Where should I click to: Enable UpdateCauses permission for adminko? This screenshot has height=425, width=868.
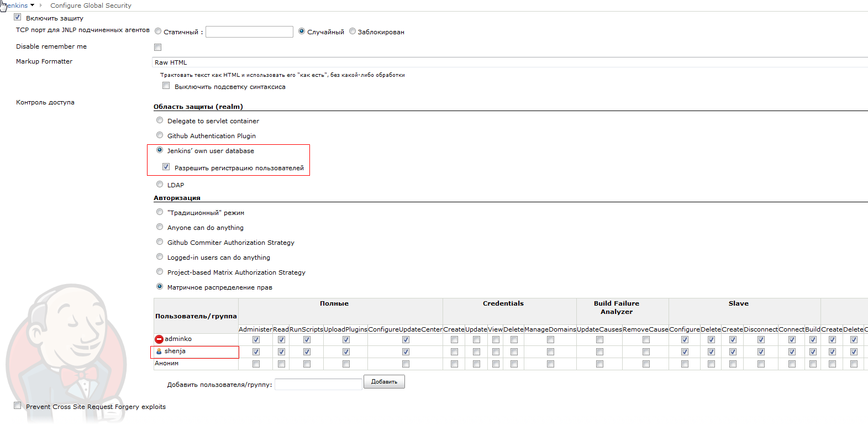click(x=599, y=340)
